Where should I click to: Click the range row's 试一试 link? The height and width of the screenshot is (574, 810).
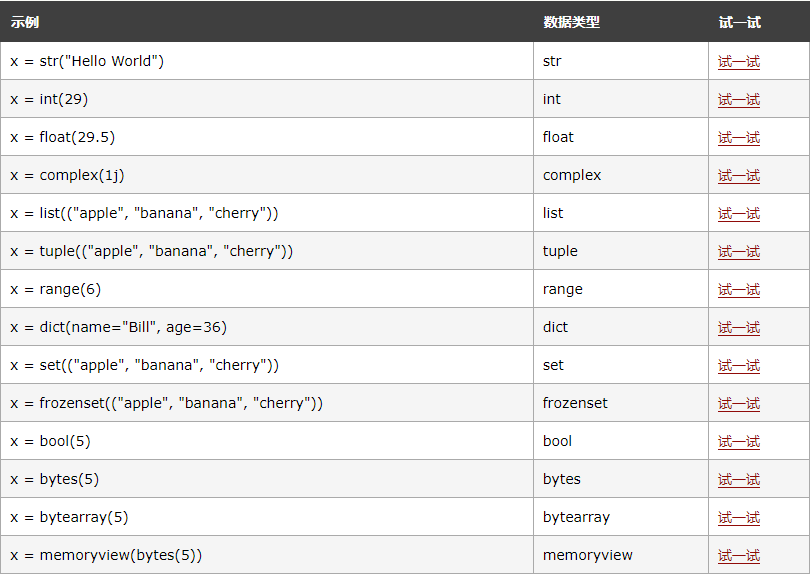(739, 290)
